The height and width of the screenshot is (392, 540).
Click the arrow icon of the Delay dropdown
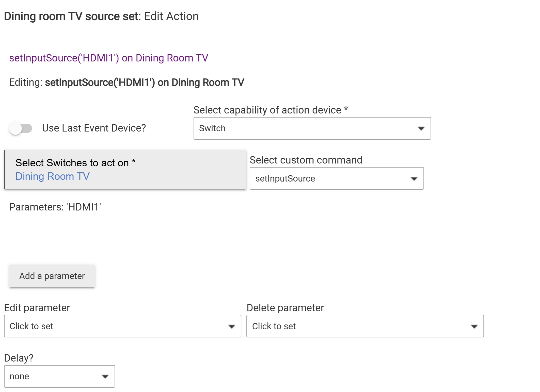(x=105, y=377)
